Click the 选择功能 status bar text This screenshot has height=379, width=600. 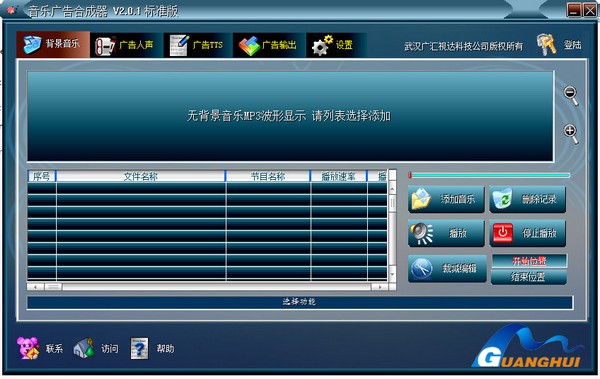(299, 302)
